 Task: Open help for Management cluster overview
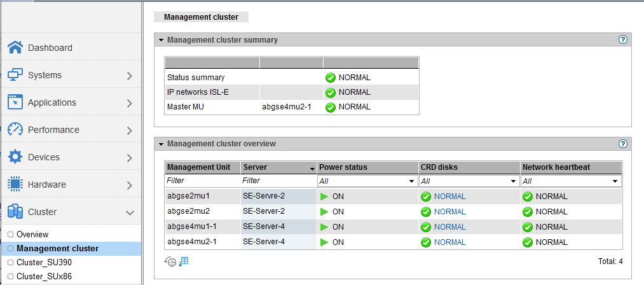click(623, 144)
